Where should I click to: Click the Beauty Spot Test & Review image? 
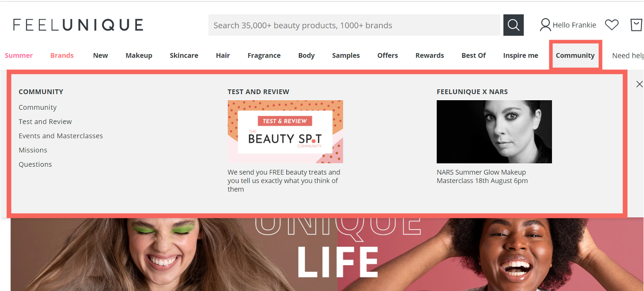click(285, 132)
